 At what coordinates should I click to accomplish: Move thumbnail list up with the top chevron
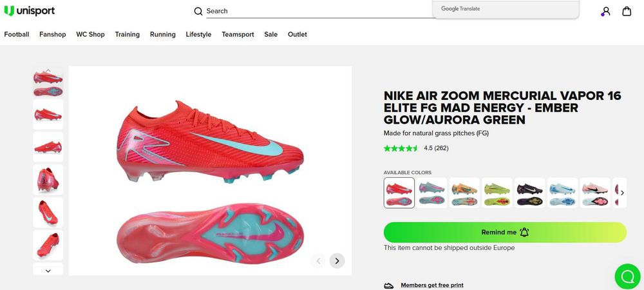[48, 70]
